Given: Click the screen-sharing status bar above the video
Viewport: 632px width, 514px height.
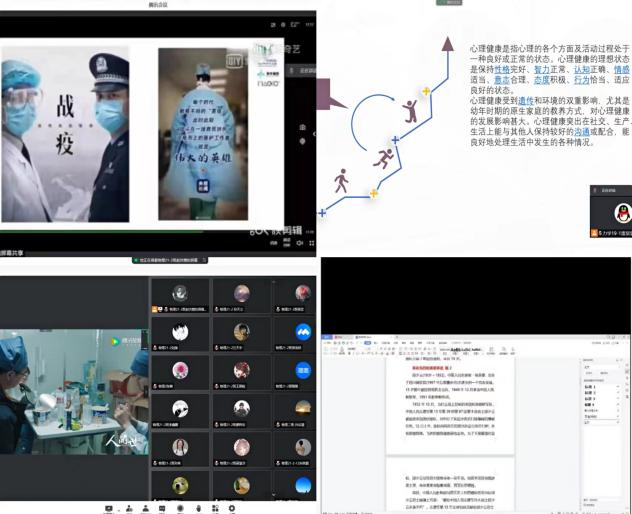Looking at the screenshot, I should click(x=158, y=260).
